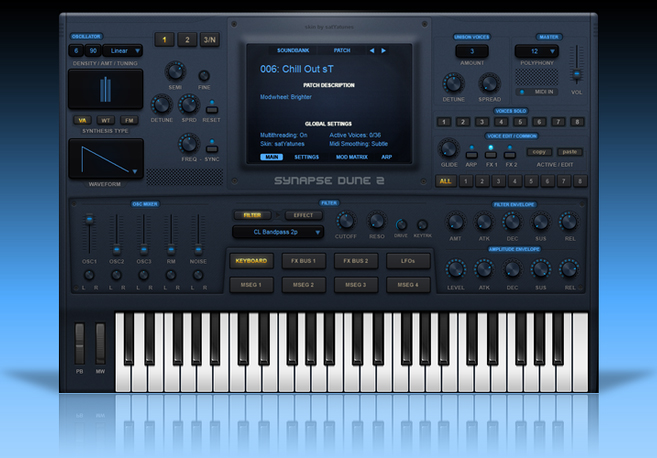The height and width of the screenshot is (458, 657).
Task: Open the polyphony 12 dropdown
Action: (537, 51)
